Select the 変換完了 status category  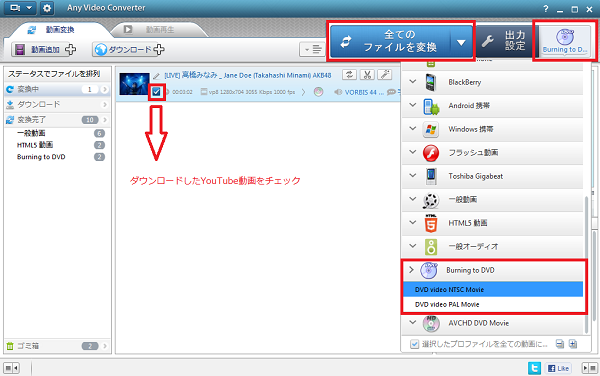pyautogui.click(x=57, y=120)
